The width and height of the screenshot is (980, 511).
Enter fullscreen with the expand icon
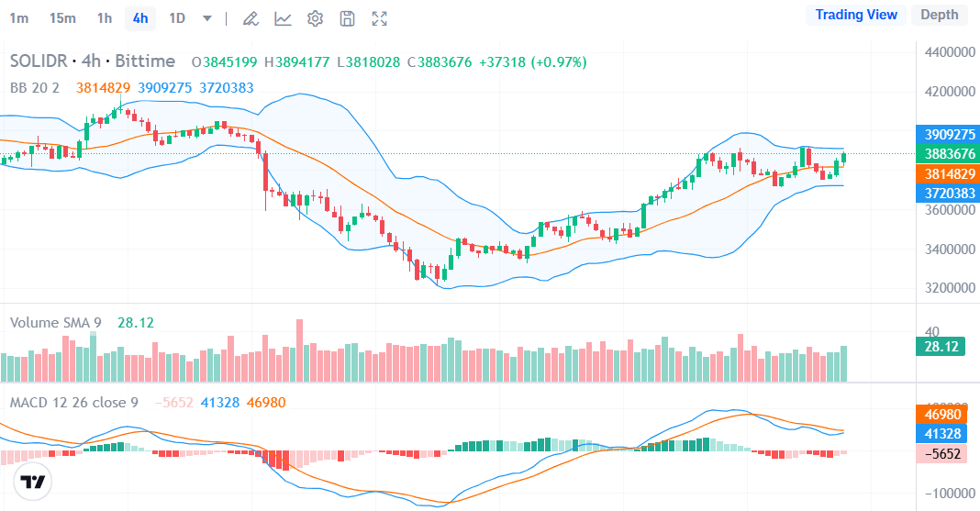point(379,18)
